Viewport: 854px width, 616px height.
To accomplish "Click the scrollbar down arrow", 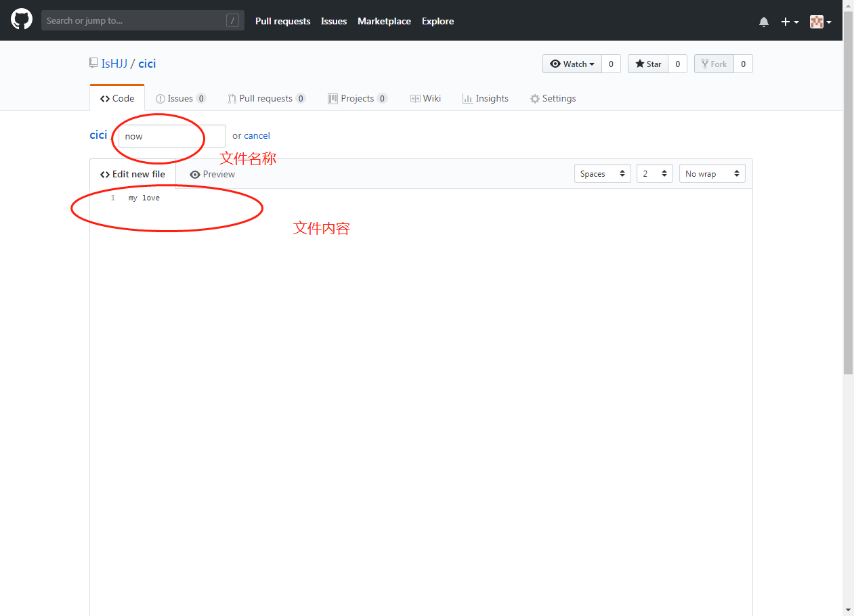I will tap(848, 610).
